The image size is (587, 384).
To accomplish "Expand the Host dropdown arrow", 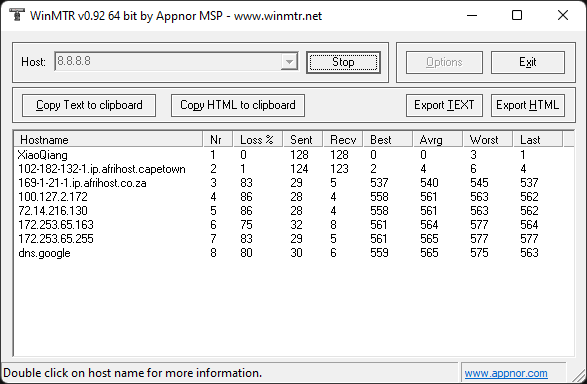I will [x=289, y=62].
